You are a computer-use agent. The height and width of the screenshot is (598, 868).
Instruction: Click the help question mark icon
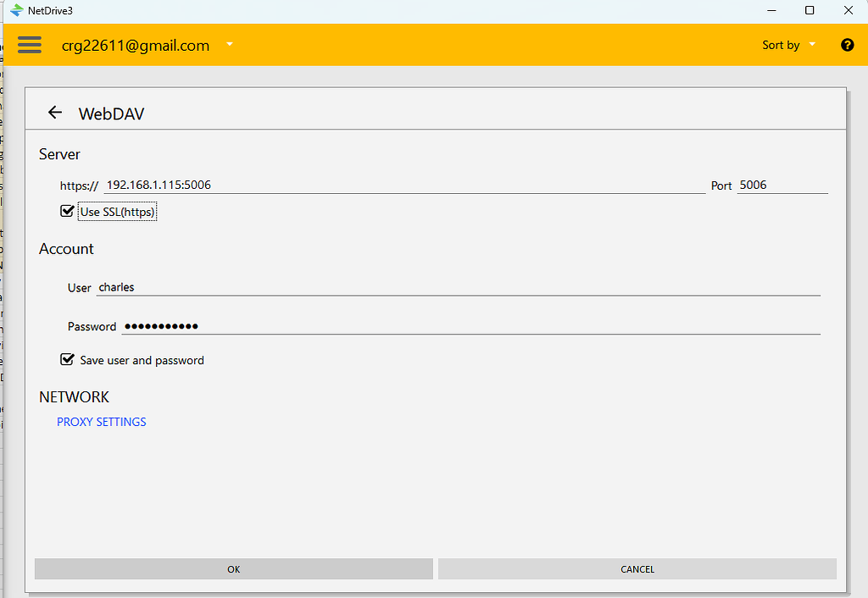click(848, 45)
